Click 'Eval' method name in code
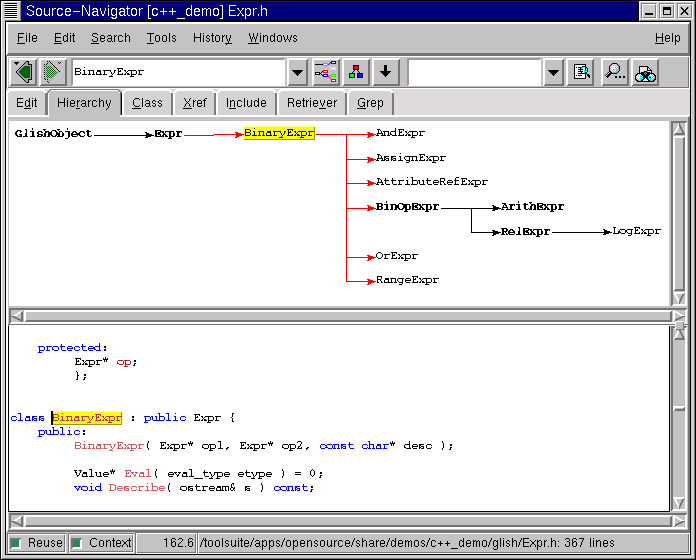Image resolution: width=696 pixels, height=560 pixels. click(138, 473)
